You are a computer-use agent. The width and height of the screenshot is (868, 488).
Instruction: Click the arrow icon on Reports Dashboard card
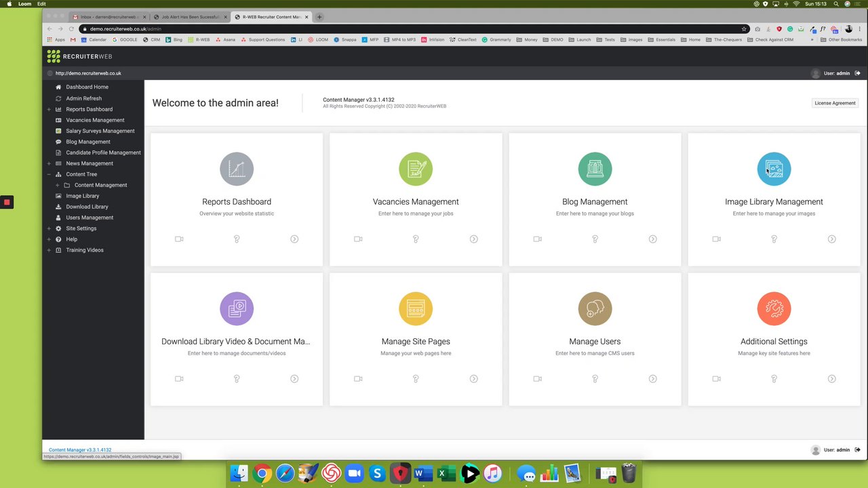[294, 239]
